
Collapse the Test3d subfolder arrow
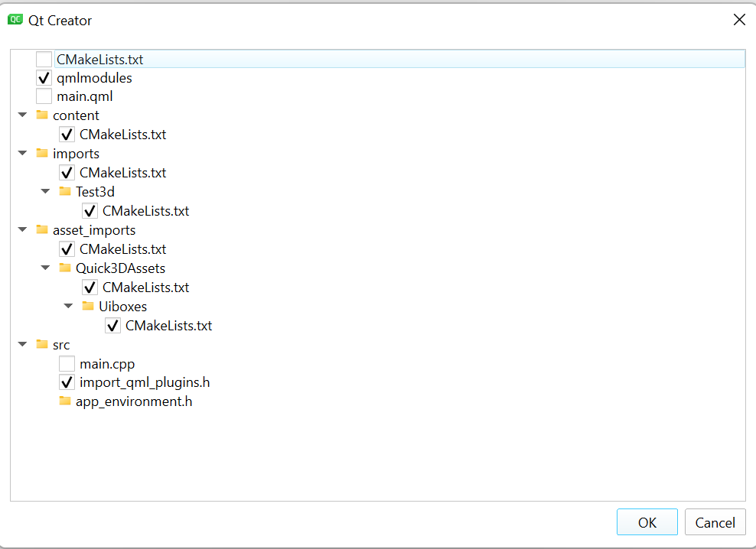(x=45, y=191)
